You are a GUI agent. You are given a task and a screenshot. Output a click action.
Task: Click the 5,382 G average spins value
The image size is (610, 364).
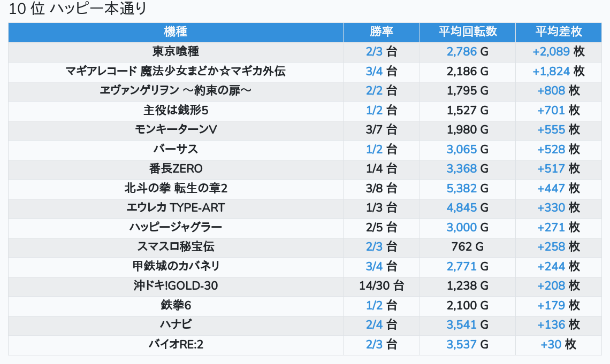tap(467, 189)
